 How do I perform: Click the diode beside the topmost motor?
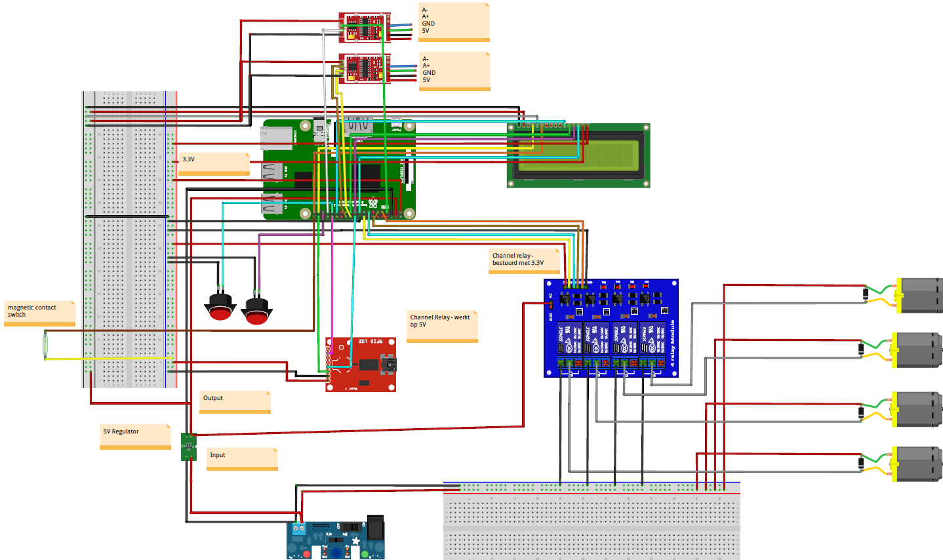click(x=866, y=295)
